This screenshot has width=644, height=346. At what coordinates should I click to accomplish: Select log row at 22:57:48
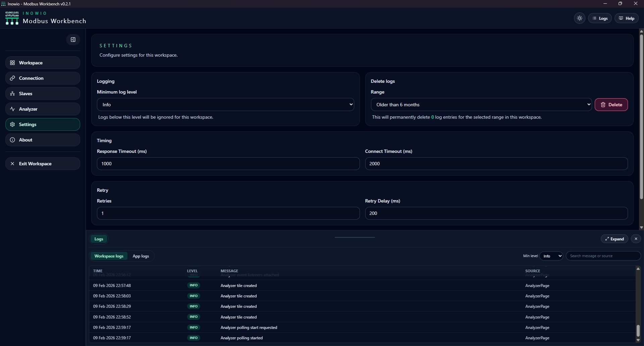(362, 286)
